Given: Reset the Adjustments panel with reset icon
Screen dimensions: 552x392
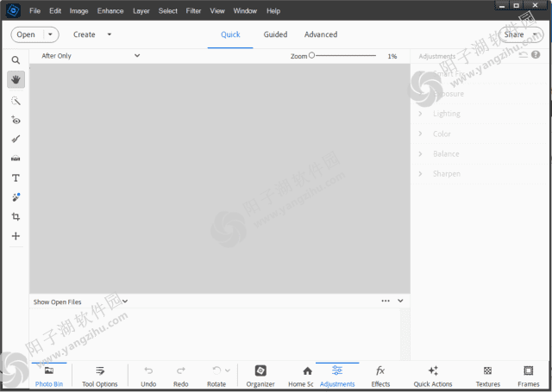Looking at the screenshot, I should tap(524, 54).
